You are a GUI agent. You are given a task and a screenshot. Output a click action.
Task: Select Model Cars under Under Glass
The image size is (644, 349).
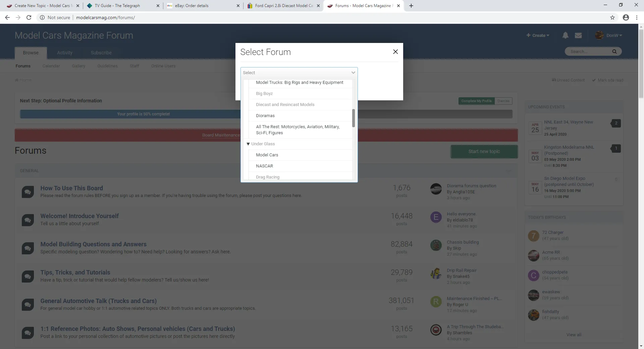(267, 155)
